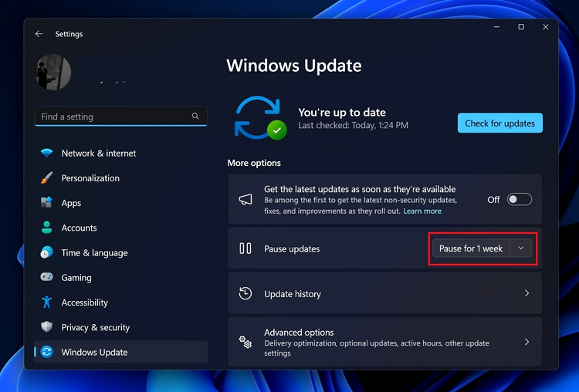Focus the Find a setting search box

(120, 117)
